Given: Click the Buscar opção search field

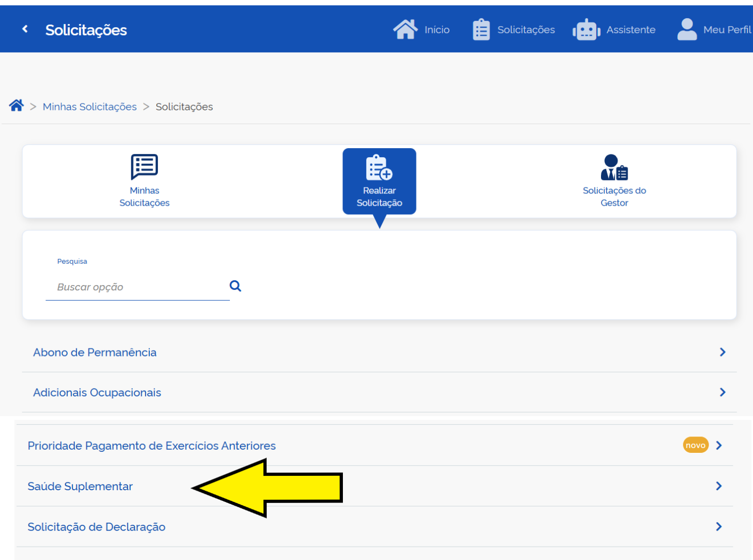Looking at the screenshot, I should (138, 287).
